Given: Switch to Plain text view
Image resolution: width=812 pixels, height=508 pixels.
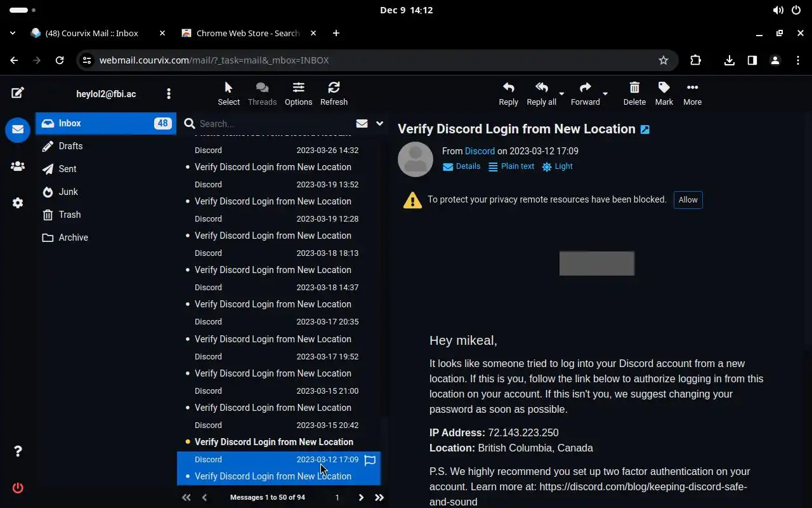Looking at the screenshot, I should (x=511, y=166).
